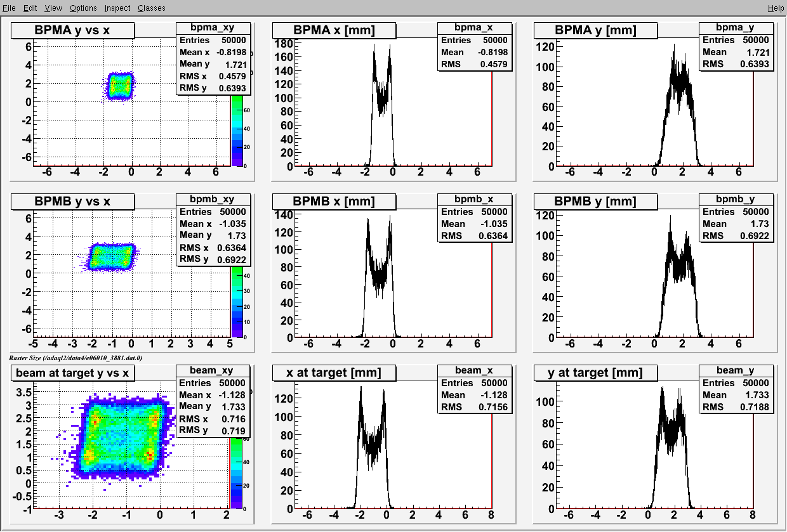The height and width of the screenshot is (532, 787).
Task: Select the 'BPMA x [mm]' plot title
Action: [x=334, y=30]
